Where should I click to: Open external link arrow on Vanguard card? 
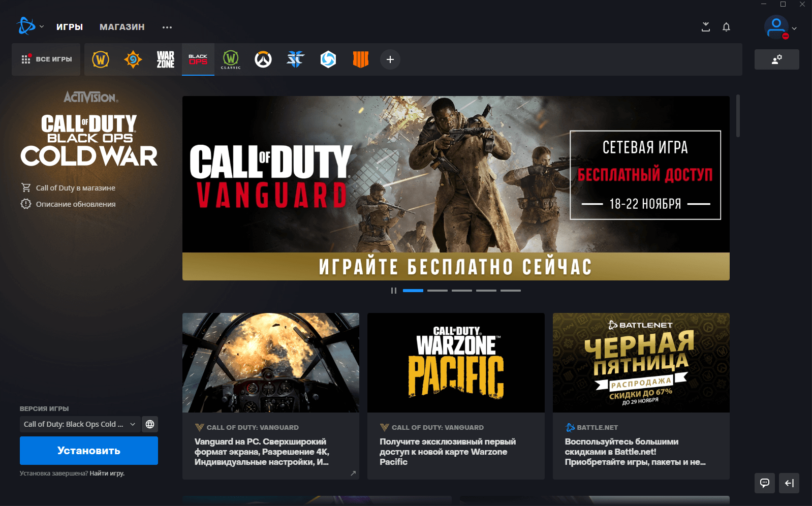click(x=353, y=473)
